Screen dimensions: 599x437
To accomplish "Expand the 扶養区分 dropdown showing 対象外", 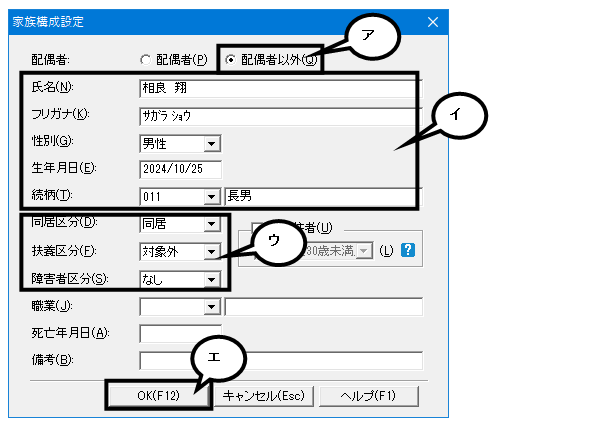I will 211,252.
